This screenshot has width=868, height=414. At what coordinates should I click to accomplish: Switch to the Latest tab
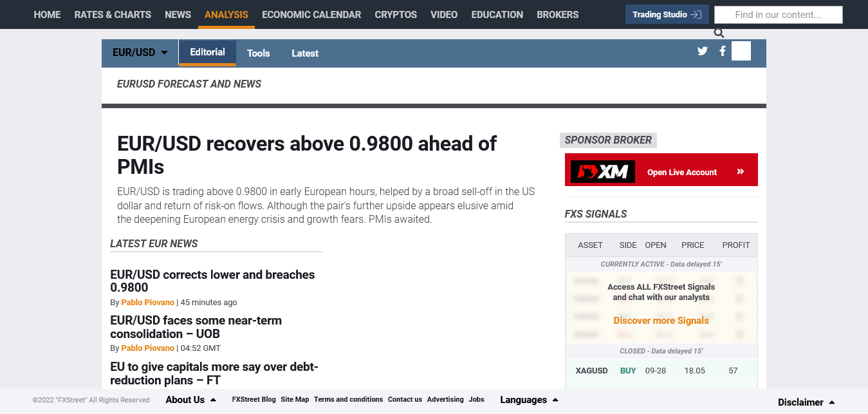pos(305,53)
